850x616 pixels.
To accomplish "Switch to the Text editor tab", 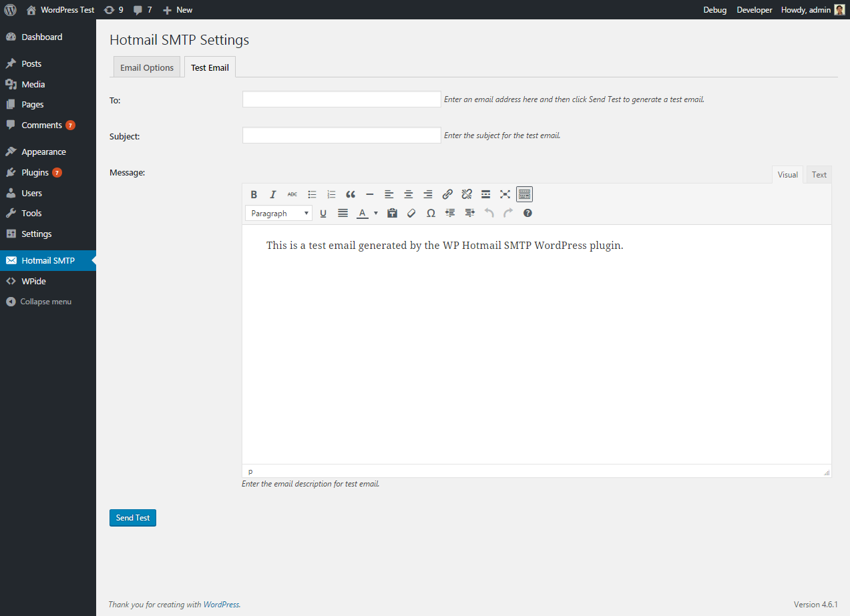I will click(x=819, y=175).
